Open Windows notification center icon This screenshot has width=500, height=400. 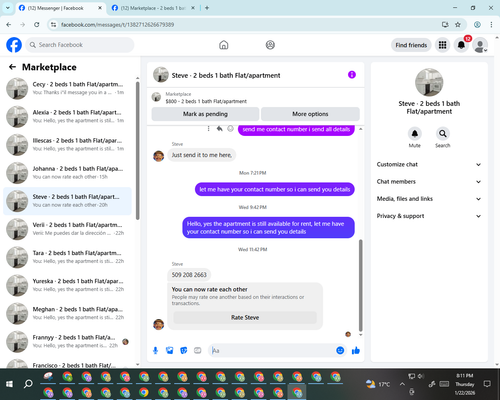(x=487, y=384)
